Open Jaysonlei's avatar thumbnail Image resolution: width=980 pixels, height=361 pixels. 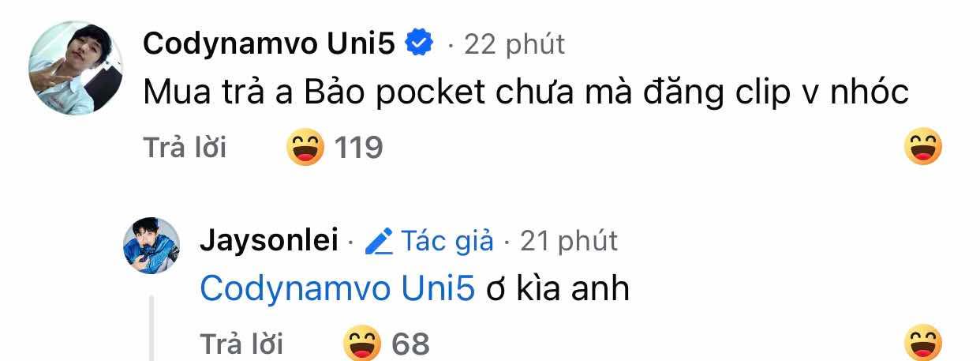tap(152, 245)
